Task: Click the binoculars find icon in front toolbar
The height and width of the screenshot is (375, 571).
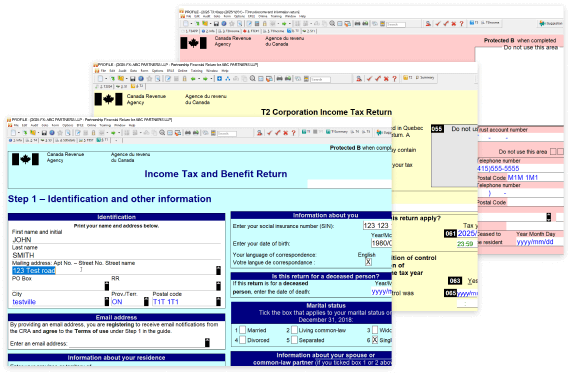Action: click(x=188, y=133)
